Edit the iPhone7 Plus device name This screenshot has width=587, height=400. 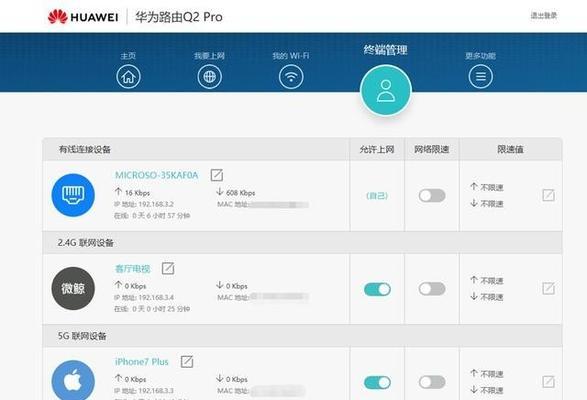click(187, 361)
